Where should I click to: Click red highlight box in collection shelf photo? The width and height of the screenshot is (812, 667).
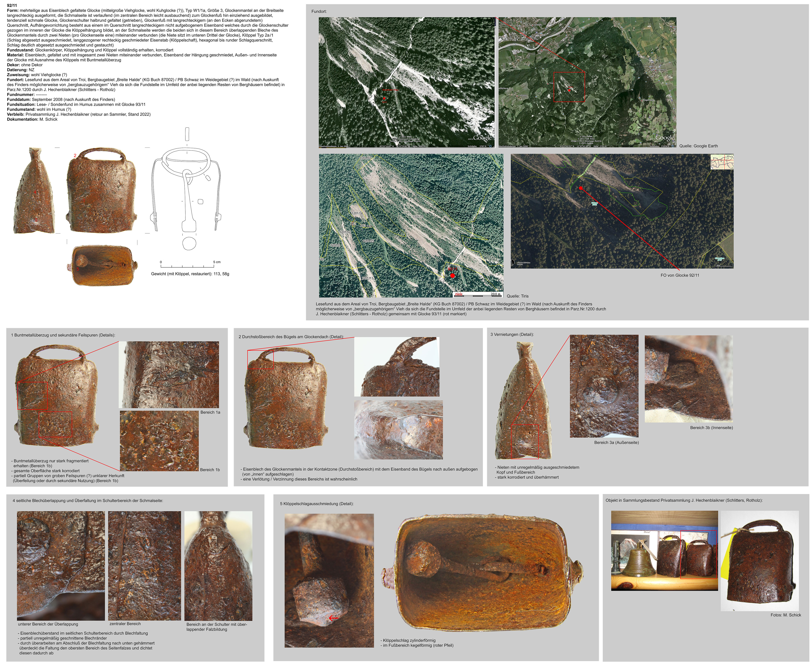(x=698, y=554)
